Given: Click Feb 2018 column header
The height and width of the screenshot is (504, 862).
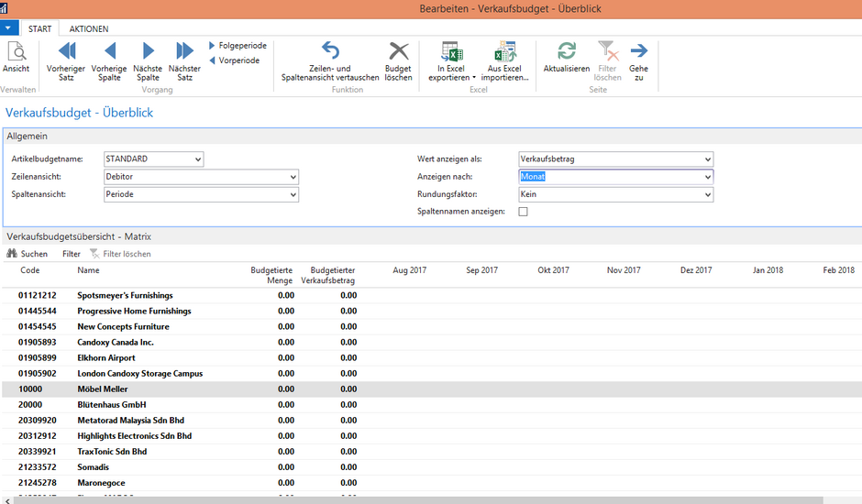Looking at the screenshot, I should point(839,270).
